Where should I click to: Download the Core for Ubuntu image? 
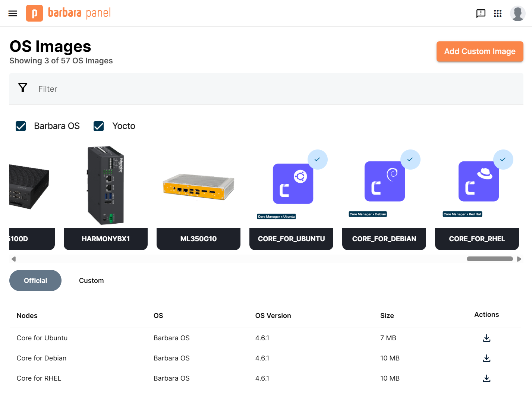(487, 338)
